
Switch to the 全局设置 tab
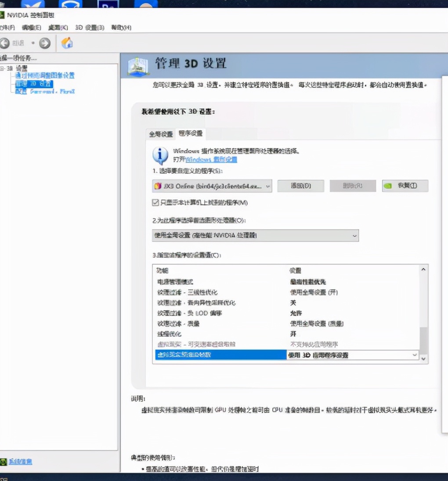click(x=160, y=134)
